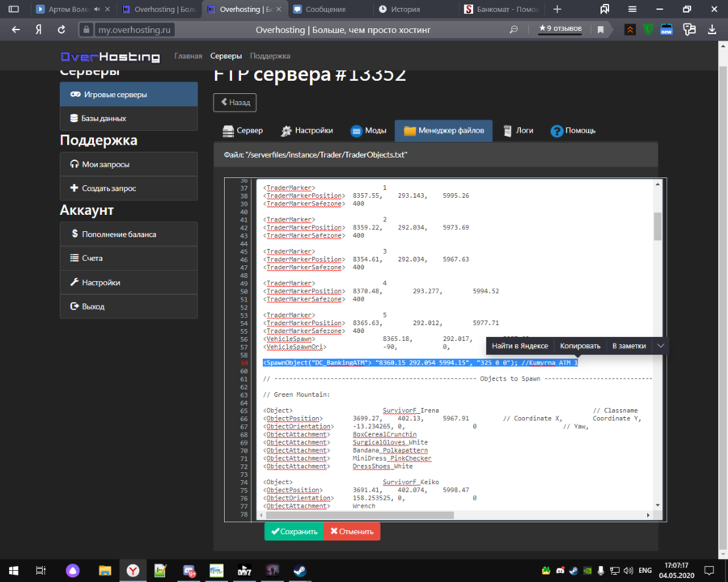
Task: Open the Логи tab
Action: click(x=518, y=131)
